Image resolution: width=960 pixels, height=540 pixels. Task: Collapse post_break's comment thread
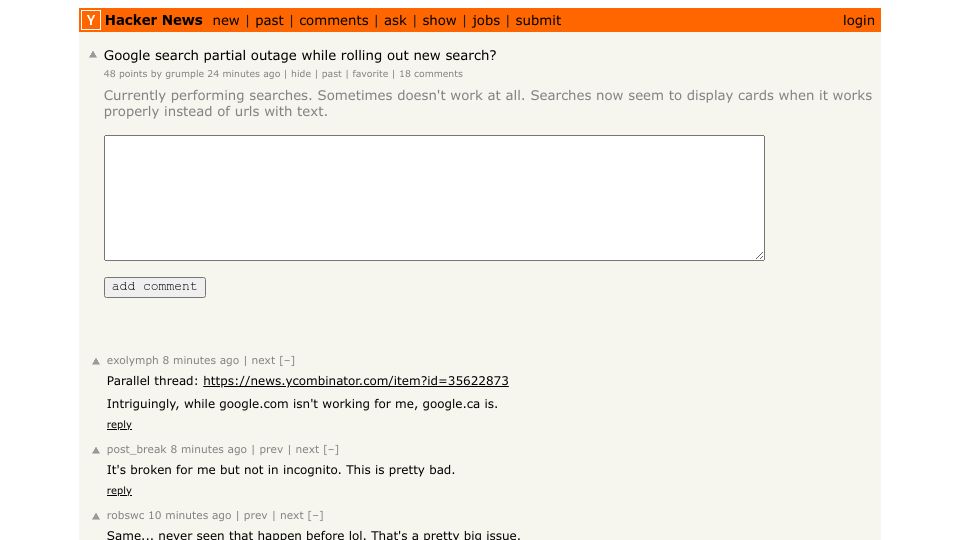tap(331, 449)
